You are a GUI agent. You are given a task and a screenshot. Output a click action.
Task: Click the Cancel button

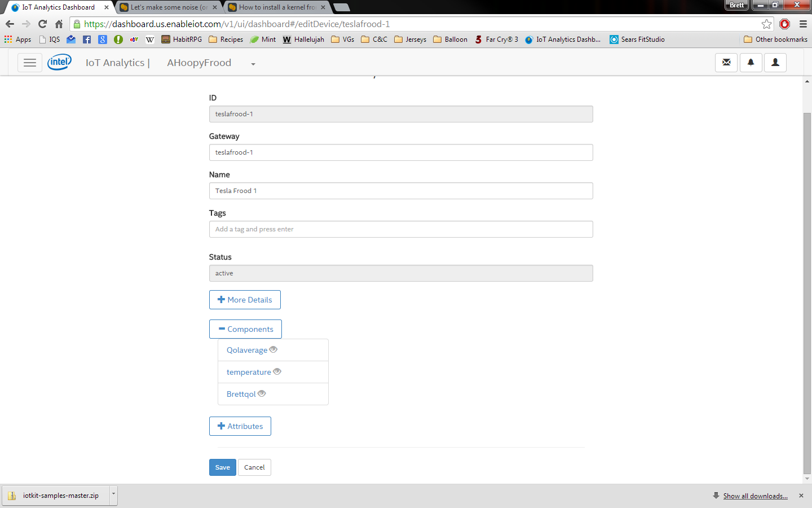tap(254, 467)
